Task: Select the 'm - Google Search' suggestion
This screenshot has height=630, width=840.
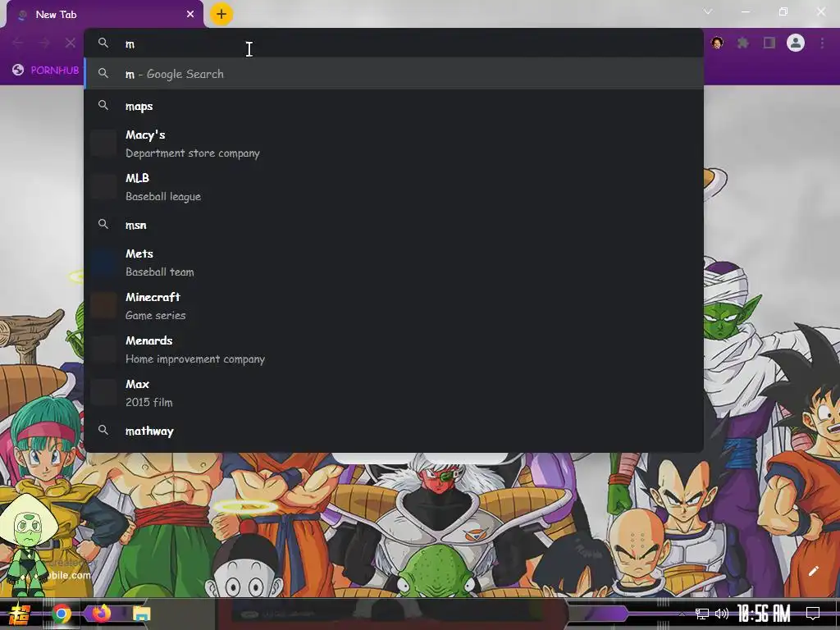Action: (x=393, y=74)
